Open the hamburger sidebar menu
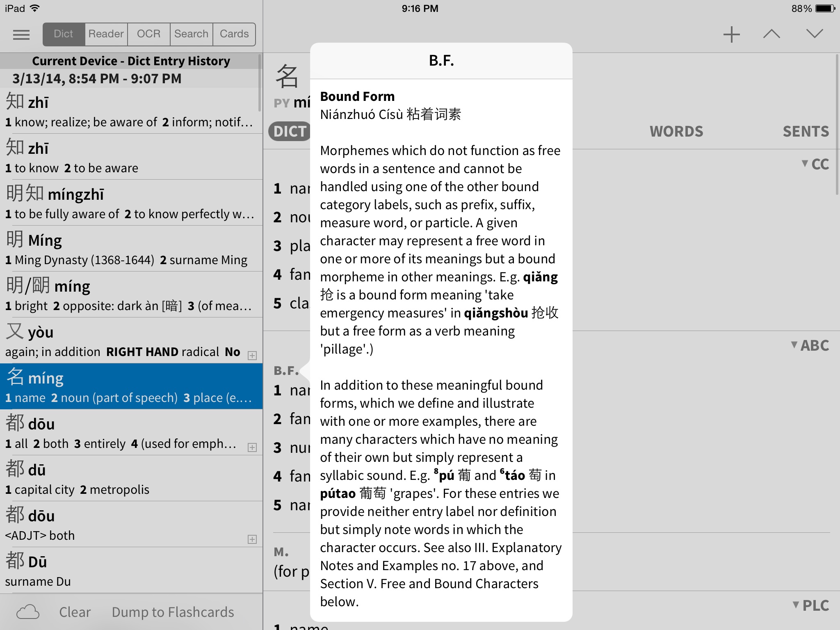Viewport: 840px width, 630px height. pyautogui.click(x=21, y=34)
